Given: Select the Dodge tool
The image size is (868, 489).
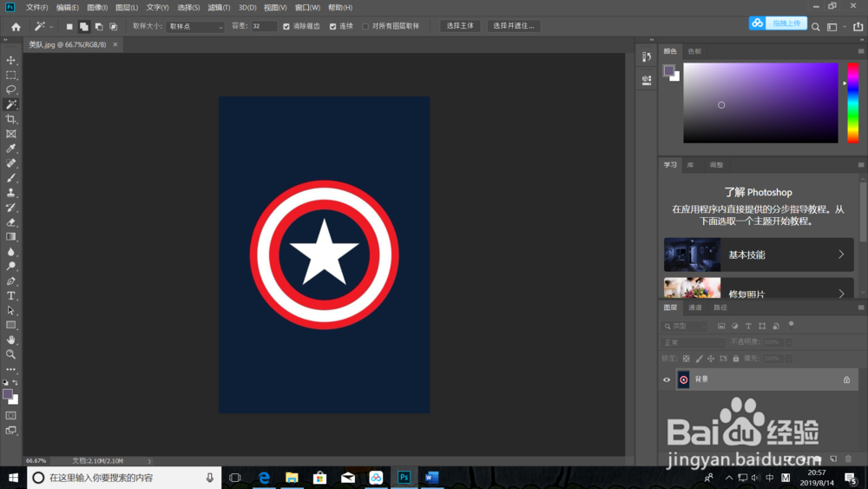Looking at the screenshot, I should 10,267.
